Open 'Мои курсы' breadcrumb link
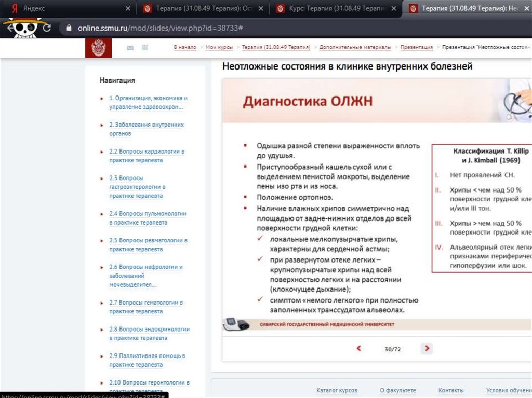This screenshot has height=398, width=532. point(219,47)
